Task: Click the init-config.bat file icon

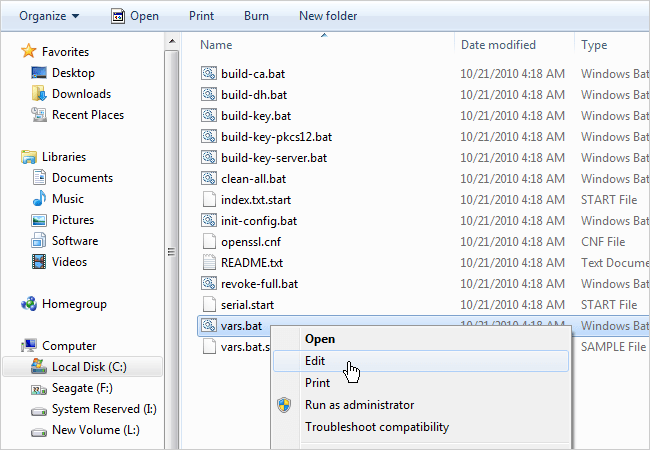Action: pyautogui.click(x=209, y=220)
